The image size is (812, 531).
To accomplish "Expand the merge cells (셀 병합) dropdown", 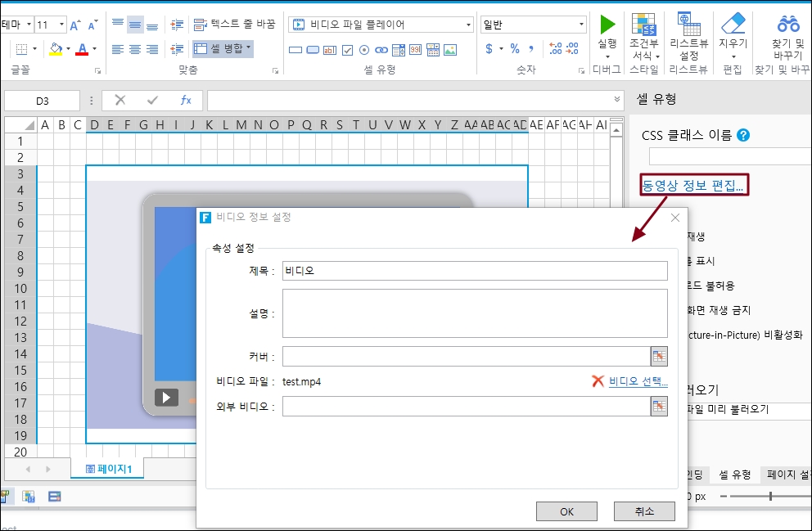I will coord(248,49).
